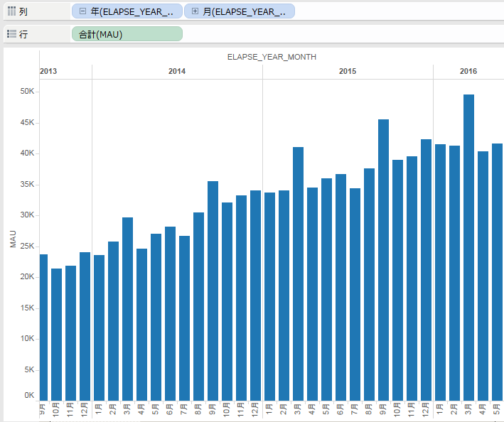
Task: Click the 12月 label under 2014
Action: (255, 410)
